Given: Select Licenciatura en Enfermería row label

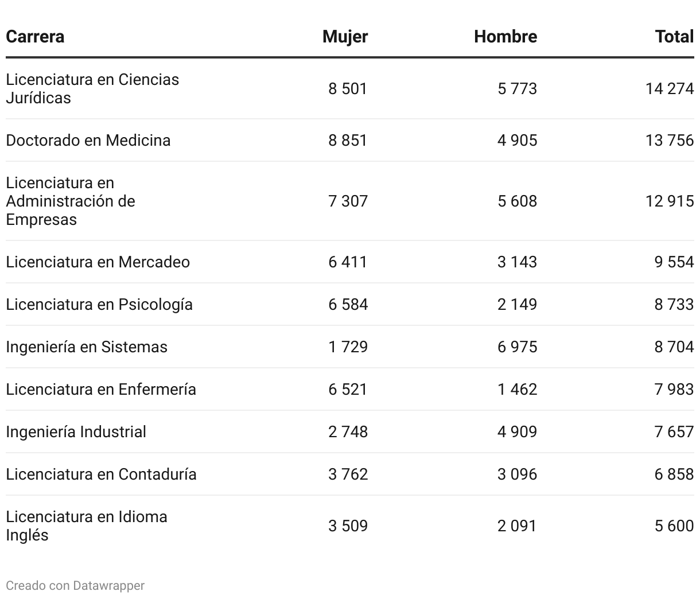Looking at the screenshot, I should pyautogui.click(x=101, y=389).
